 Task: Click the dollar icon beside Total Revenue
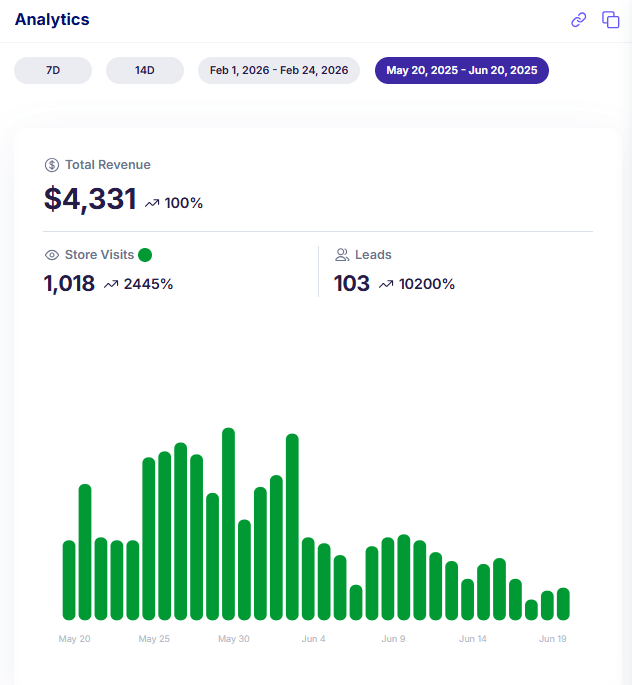[52, 165]
